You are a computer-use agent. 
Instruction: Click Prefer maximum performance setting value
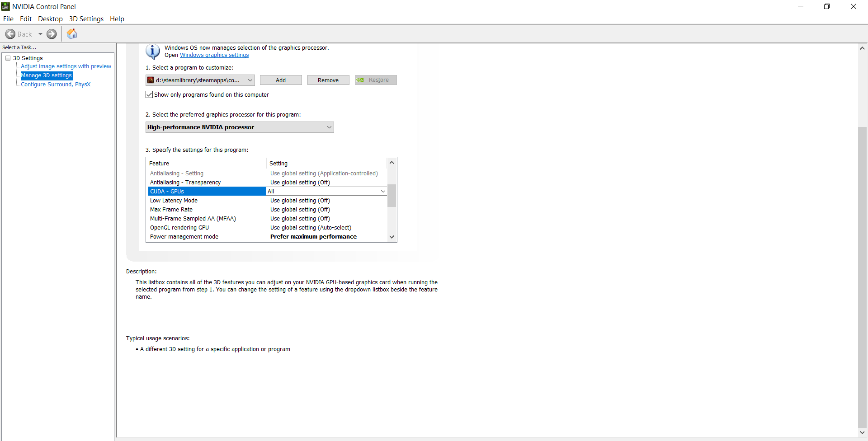pos(313,237)
